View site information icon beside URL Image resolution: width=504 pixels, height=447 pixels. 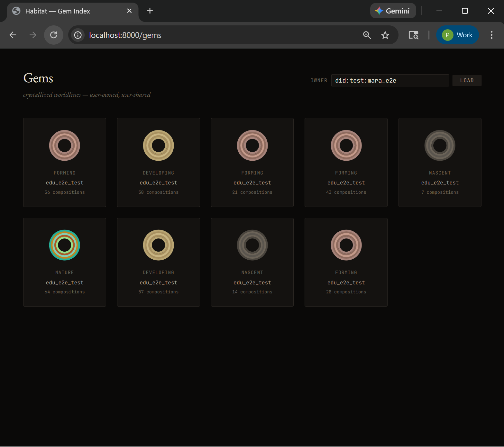point(78,35)
